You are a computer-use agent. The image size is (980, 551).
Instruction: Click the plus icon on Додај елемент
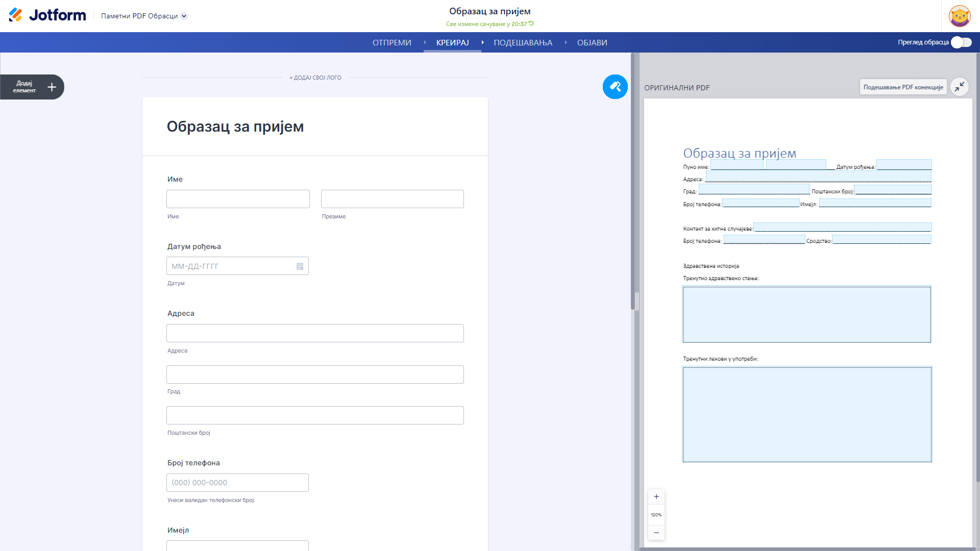click(52, 87)
